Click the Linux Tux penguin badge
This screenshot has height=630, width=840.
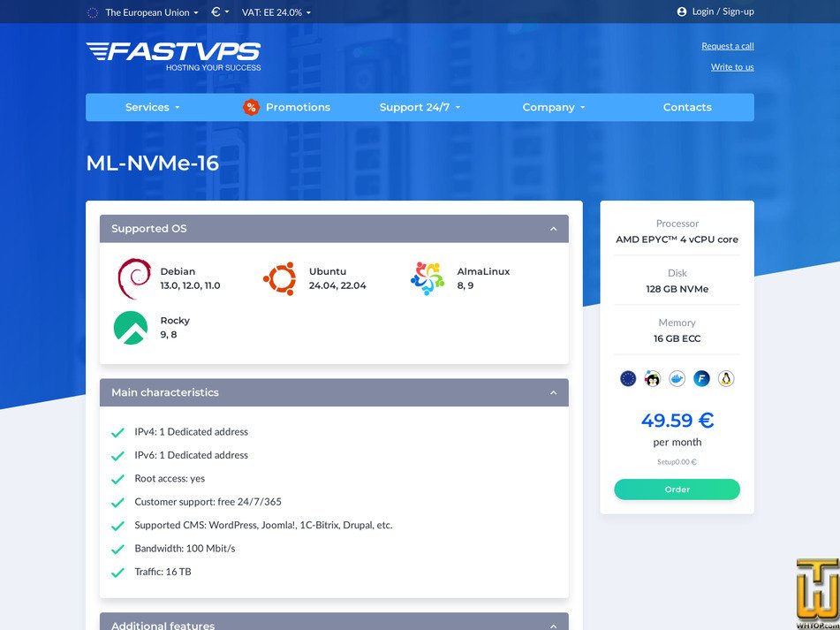tap(726, 379)
